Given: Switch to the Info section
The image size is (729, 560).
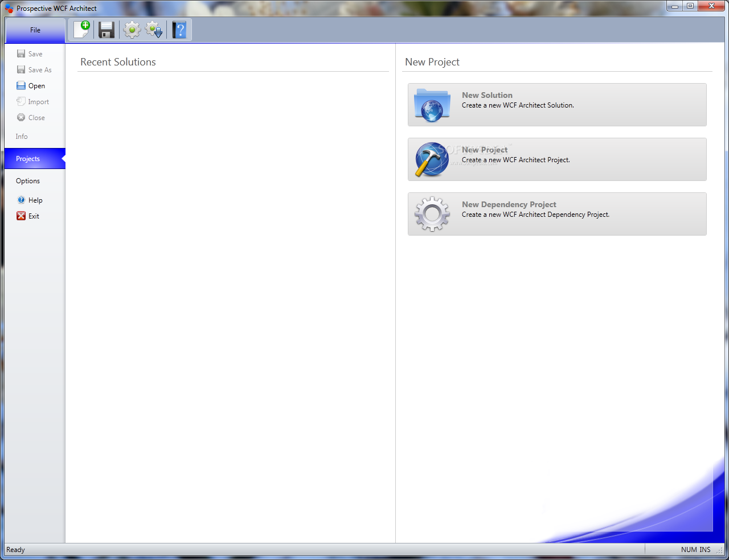Looking at the screenshot, I should click(22, 137).
